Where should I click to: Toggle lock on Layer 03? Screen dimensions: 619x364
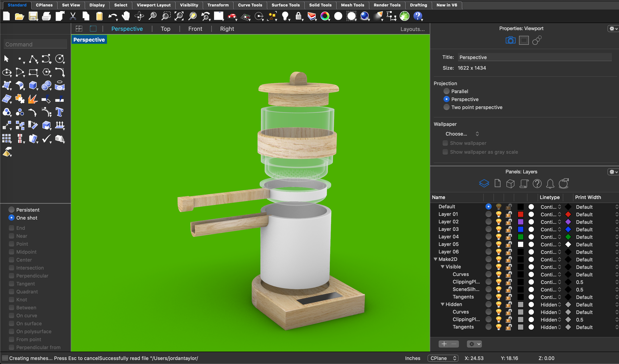click(x=509, y=229)
